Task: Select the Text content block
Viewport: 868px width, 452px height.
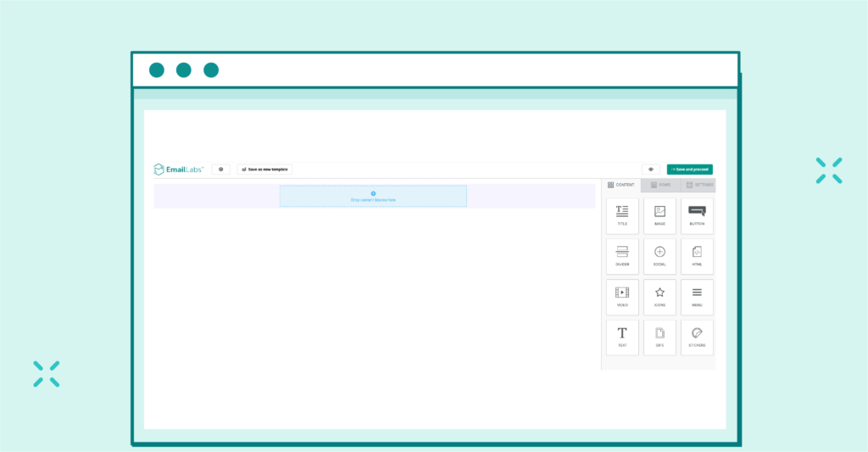Action: pos(622,337)
